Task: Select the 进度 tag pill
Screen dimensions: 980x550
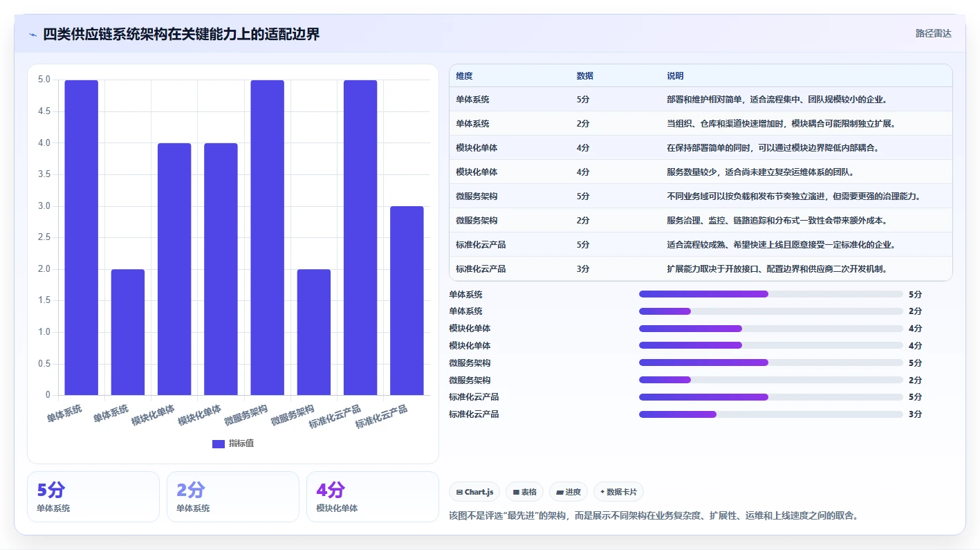Action: coord(568,492)
